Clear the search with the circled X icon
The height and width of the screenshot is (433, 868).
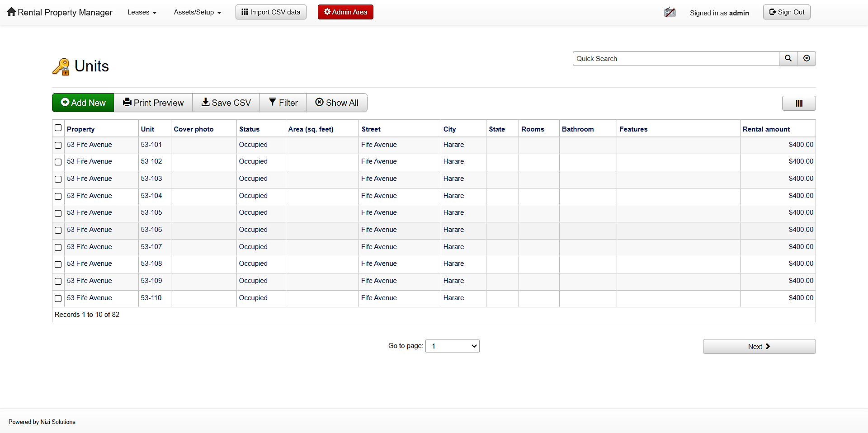click(x=807, y=58)
